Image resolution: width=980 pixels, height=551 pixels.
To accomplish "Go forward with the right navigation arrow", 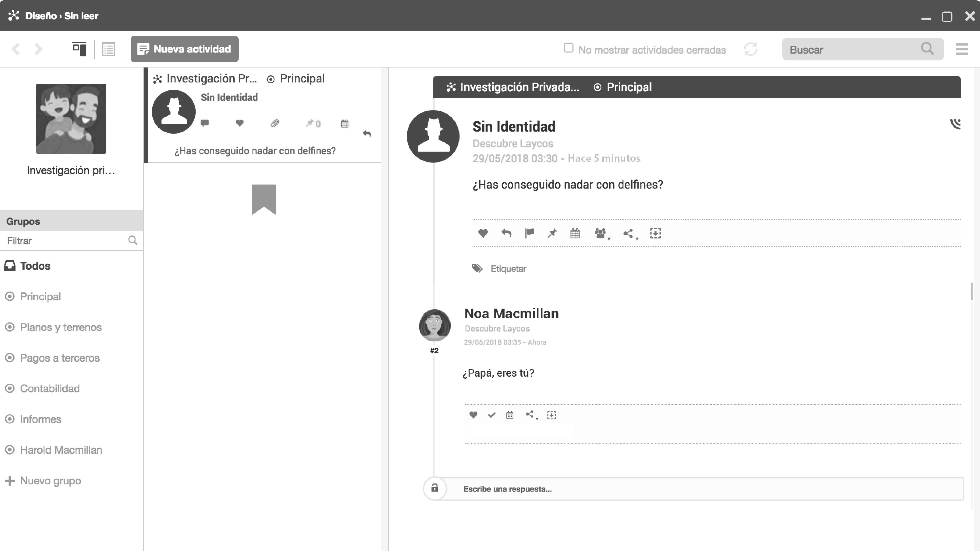I will click(38, 49).
